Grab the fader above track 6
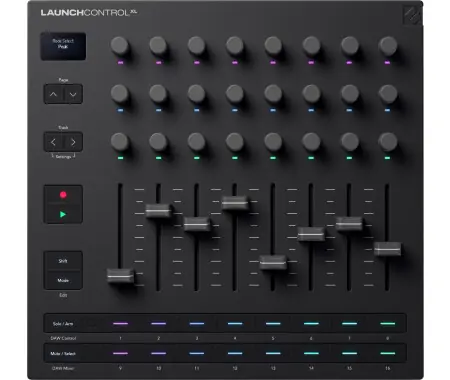 tap(311, 234)
